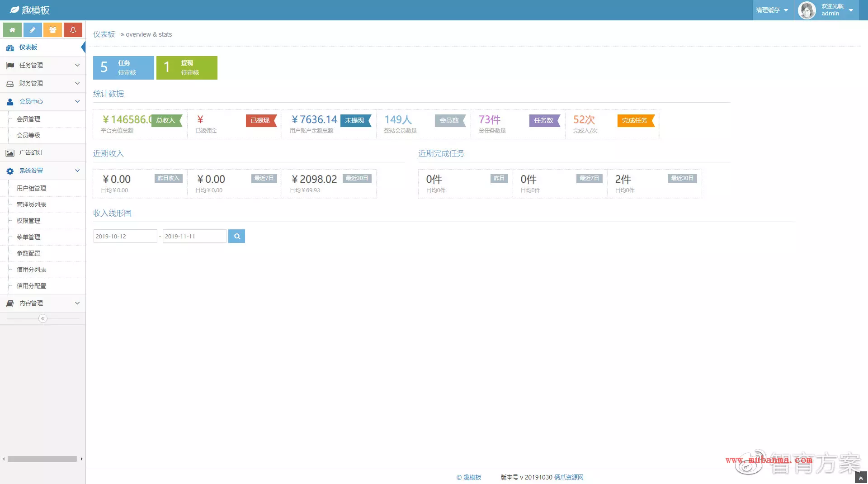Click the magnifier search button by dates

click(x=236, y=236)
